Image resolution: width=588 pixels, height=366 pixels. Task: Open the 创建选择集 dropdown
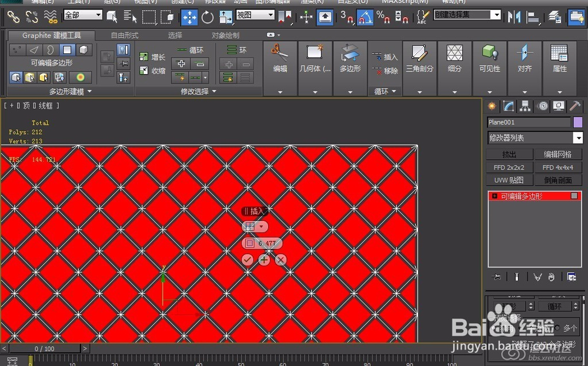pos(467,15)
